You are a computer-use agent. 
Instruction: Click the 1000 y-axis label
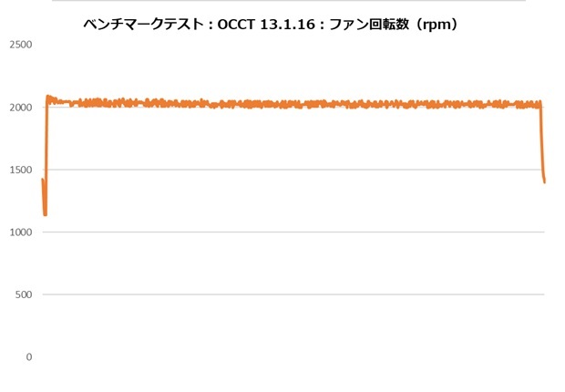pos(19,232)
